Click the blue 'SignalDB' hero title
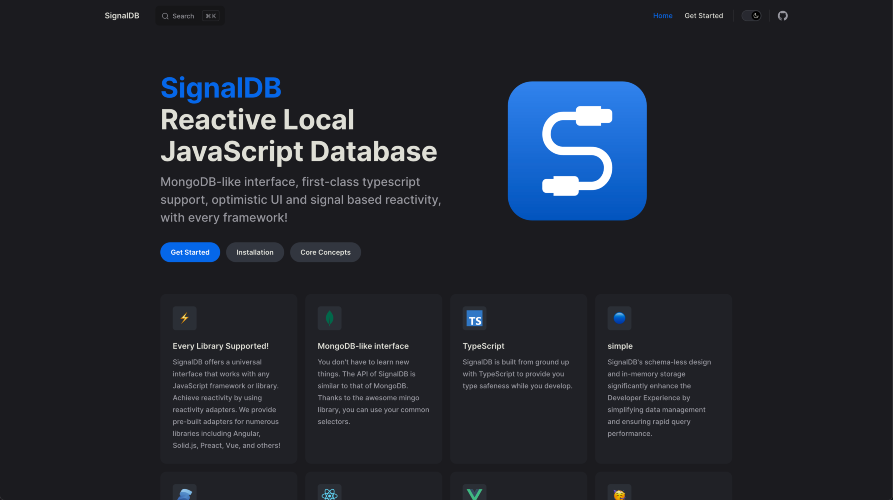 coord(221,88)
